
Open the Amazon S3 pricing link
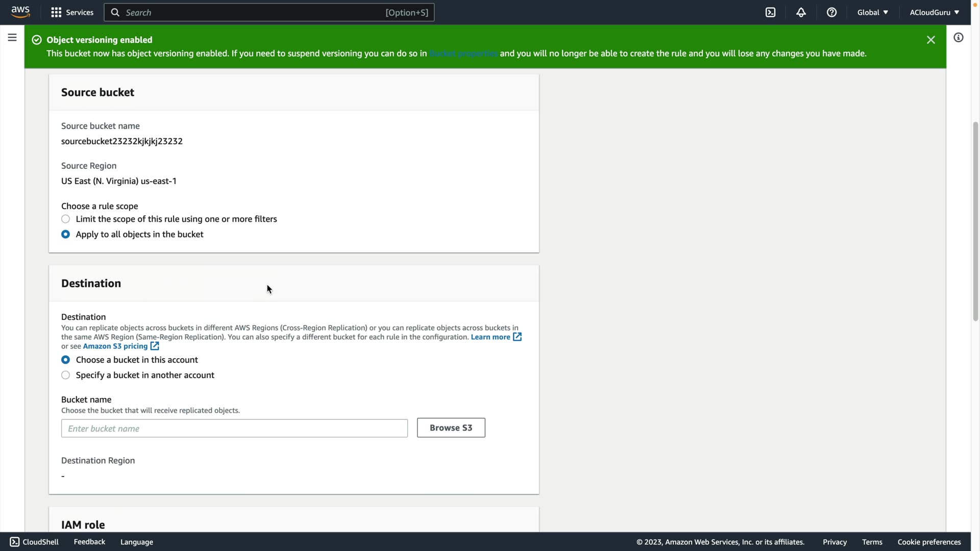115,346
